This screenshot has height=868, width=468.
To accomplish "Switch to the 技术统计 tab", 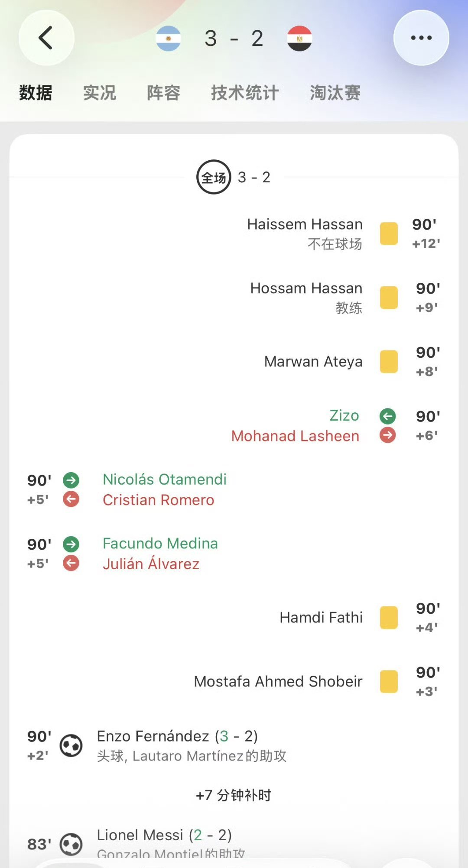I will click(x=245, y=93).
